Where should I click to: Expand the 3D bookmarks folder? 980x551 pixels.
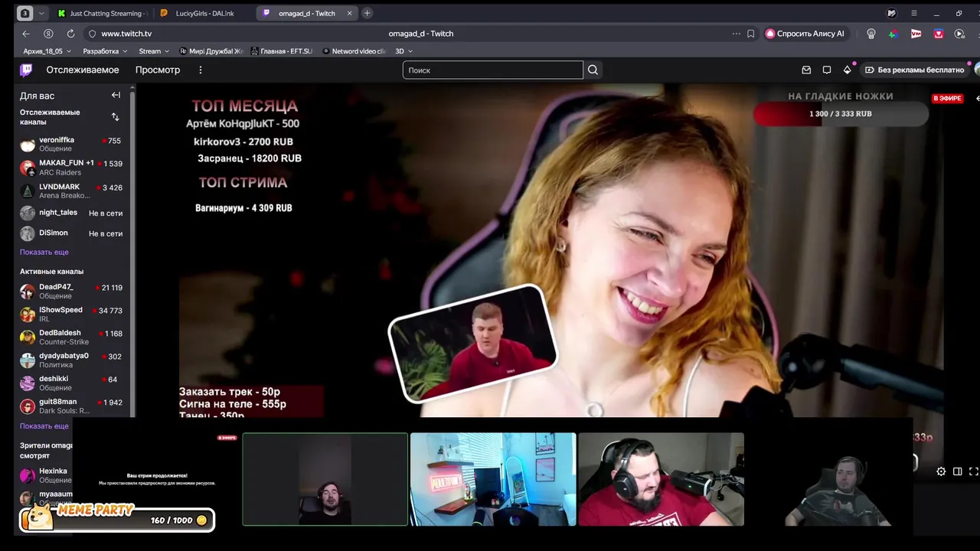pos(403,51)
